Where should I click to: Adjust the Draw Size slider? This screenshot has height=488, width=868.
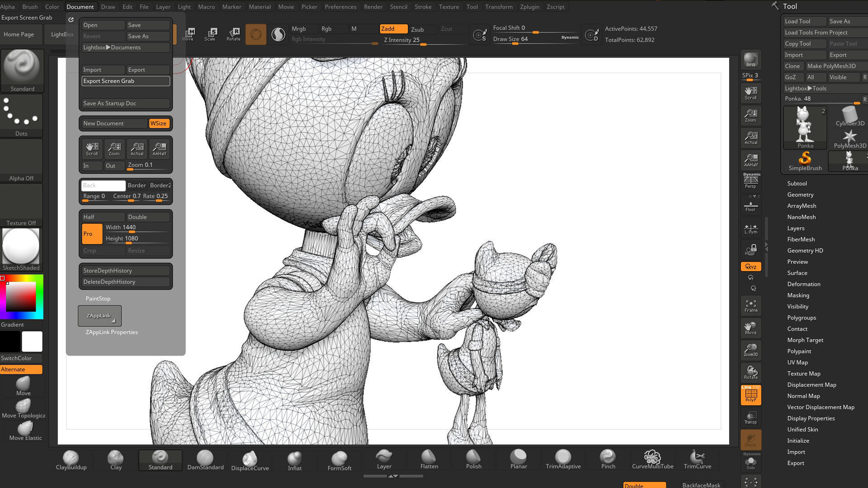point(536,39)
